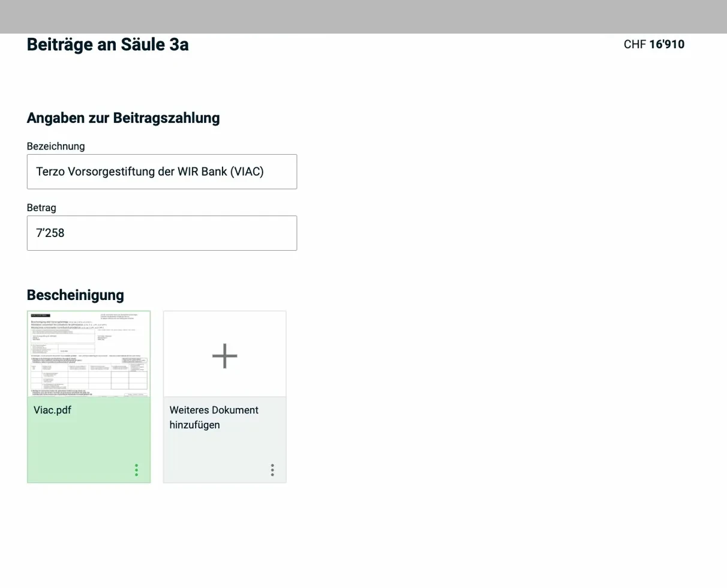The width and height of the screenshot is (727, 588).
Task: Select the Viac.pdf document preview image
Action: [x=88, y=354]
